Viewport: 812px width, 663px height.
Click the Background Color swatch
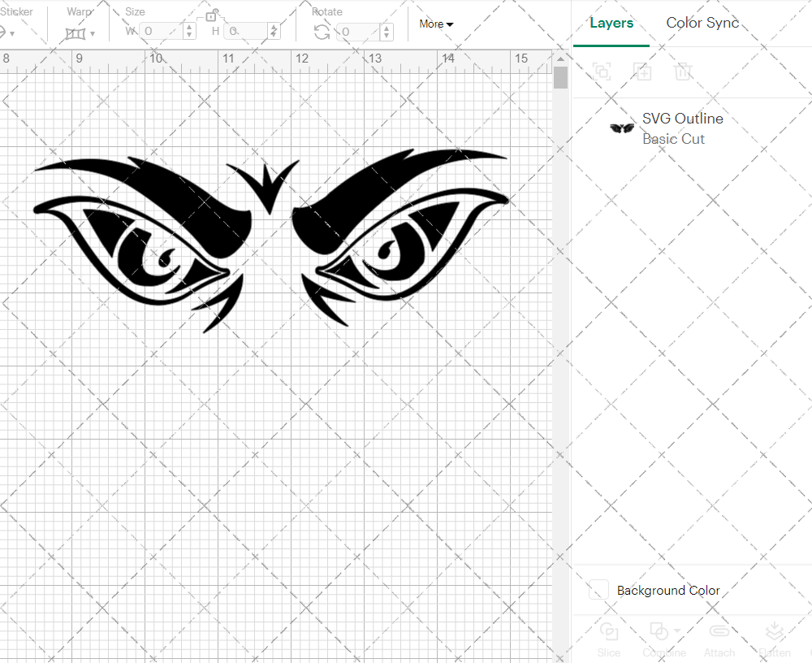tap(599, 591)
